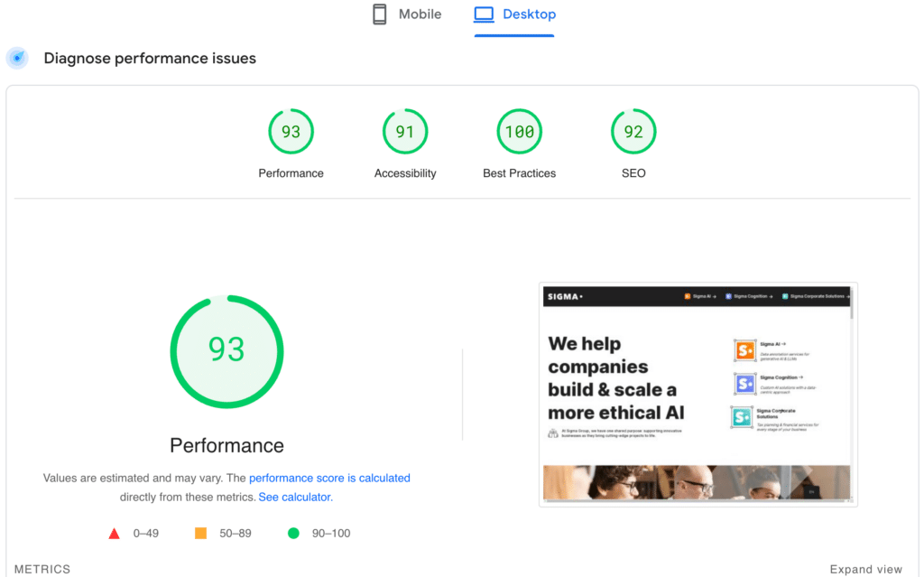This screenshot has width=924, height=577.
Task: Click the blue diagnose performance icon
Action: 17,59
